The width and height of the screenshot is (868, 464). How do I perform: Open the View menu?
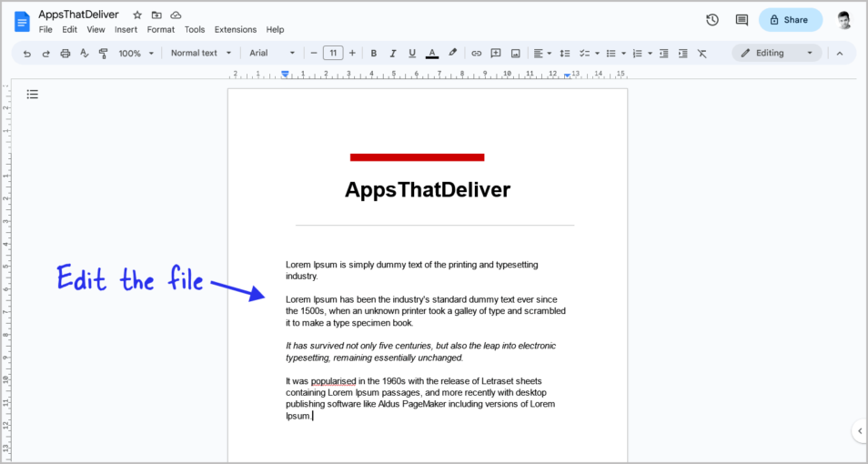coord(96,30)
